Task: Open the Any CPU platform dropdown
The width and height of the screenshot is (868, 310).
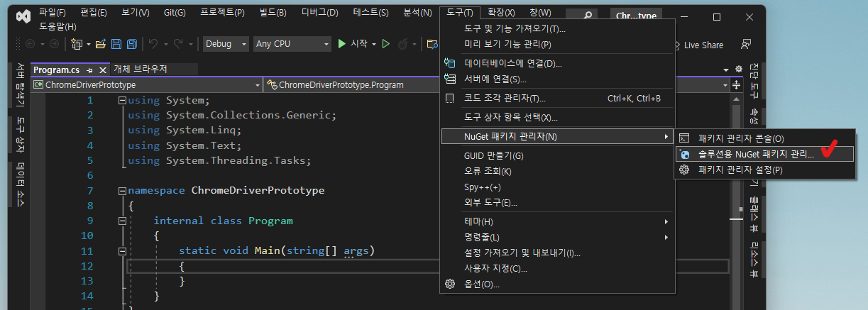Action: 292,44
